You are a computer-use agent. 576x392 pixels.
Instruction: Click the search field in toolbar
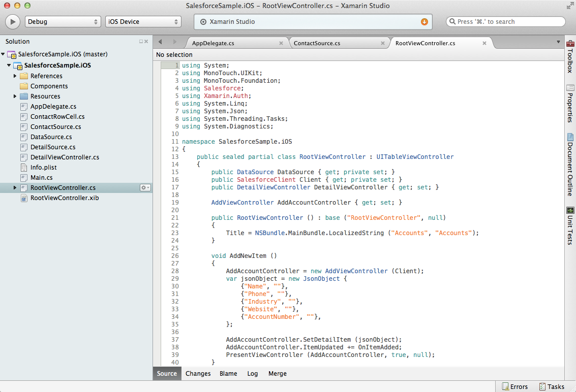(x=505, y=22)
